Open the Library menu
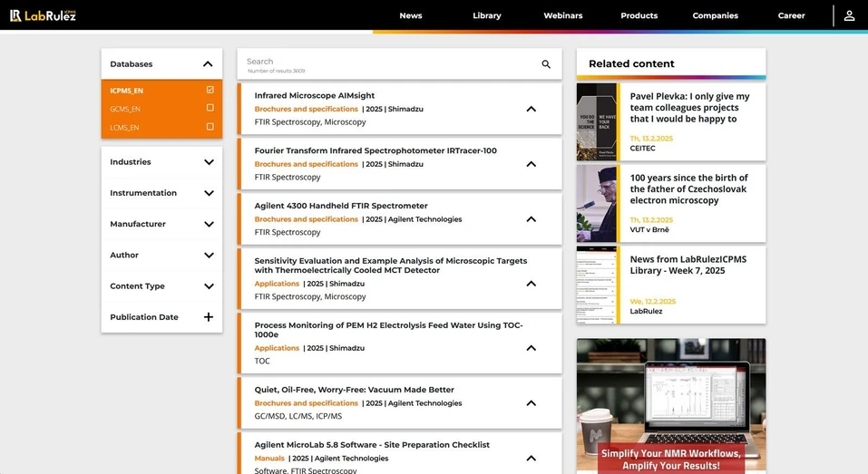The width and height of the screenshot is (868, 474). [x=486, y=15]
